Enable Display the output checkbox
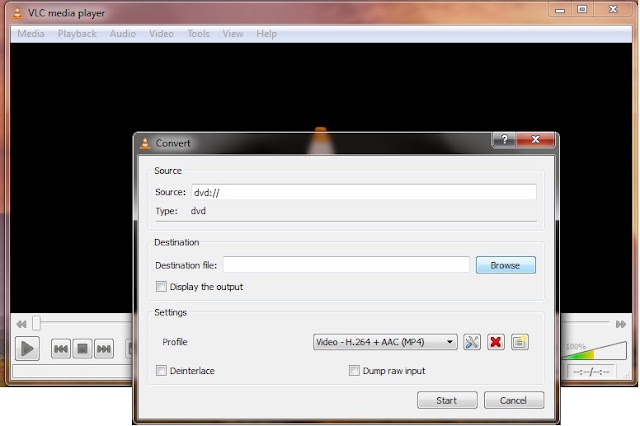This screenshot has width=640, height=426. [161, 286]
